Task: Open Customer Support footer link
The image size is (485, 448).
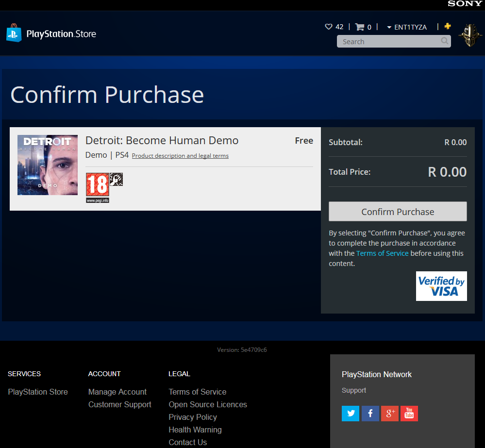Action: [120, 404]
